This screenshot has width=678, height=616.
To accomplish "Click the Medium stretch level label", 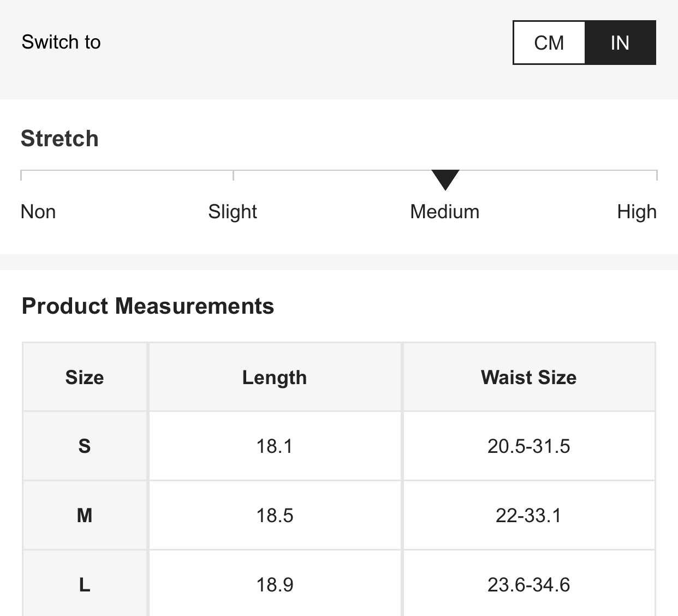I will (444, 212).
